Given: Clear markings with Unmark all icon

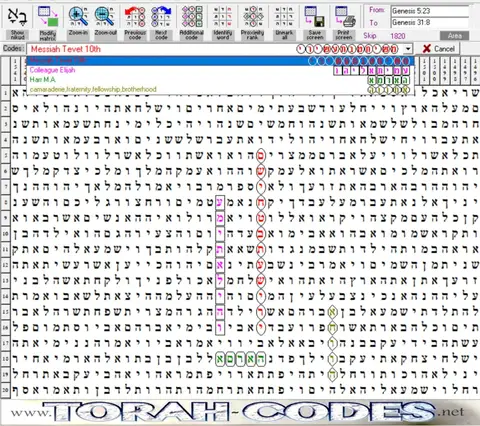Looking at the screenshot, I should coord(284,17).
